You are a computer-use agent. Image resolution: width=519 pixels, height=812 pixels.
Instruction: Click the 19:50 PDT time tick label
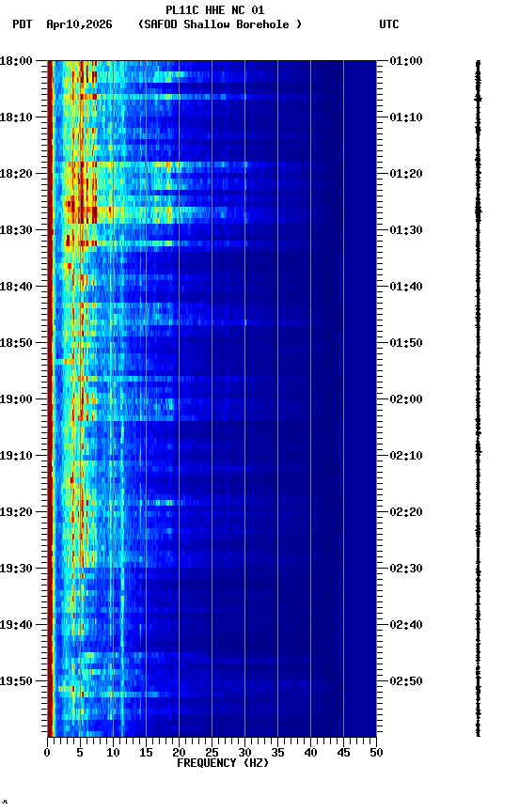tap(16, 681)
